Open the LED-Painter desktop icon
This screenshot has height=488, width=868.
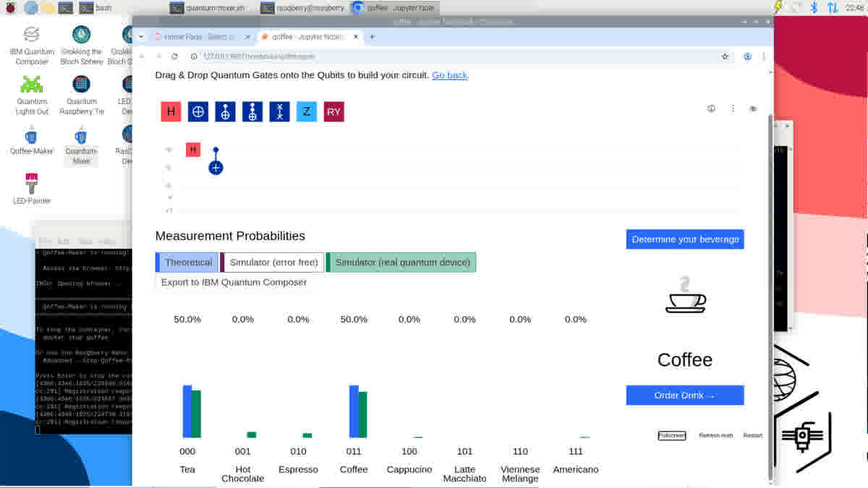(x=32, y=189)
